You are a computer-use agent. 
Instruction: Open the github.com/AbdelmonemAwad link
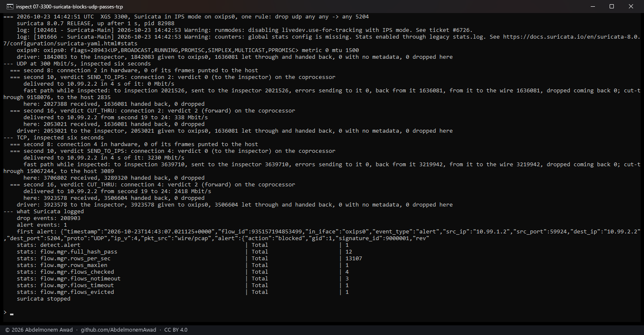coord(118,330)
